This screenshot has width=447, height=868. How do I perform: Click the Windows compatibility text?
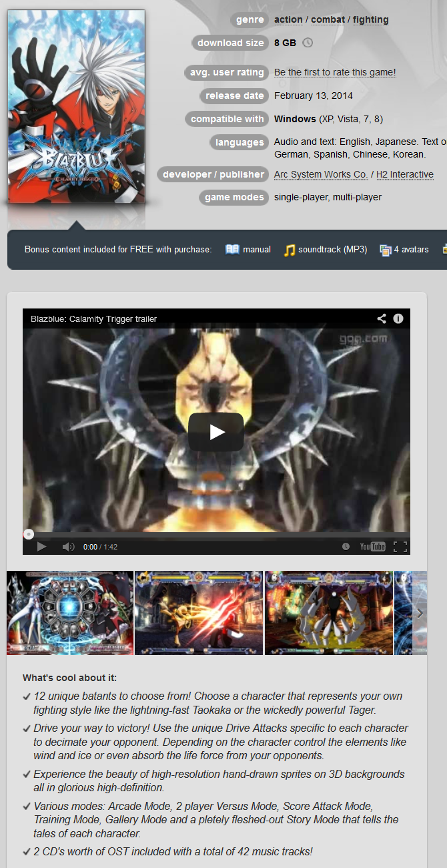click(295, 119)
